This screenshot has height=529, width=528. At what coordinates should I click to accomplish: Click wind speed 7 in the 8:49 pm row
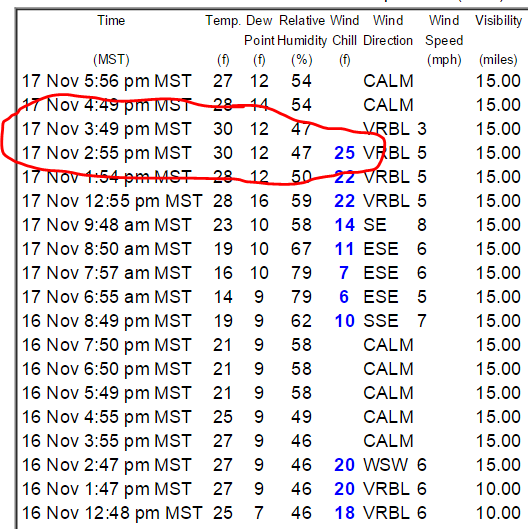(422, 321)
